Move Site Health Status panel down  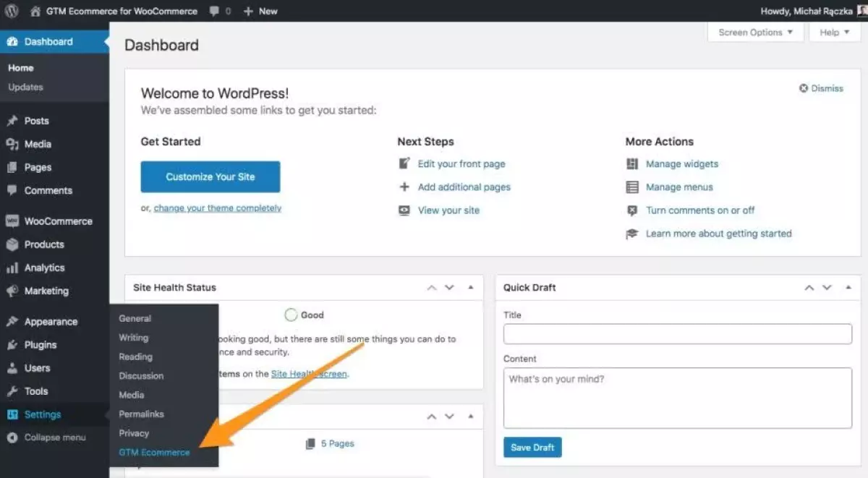click(449, 288)
